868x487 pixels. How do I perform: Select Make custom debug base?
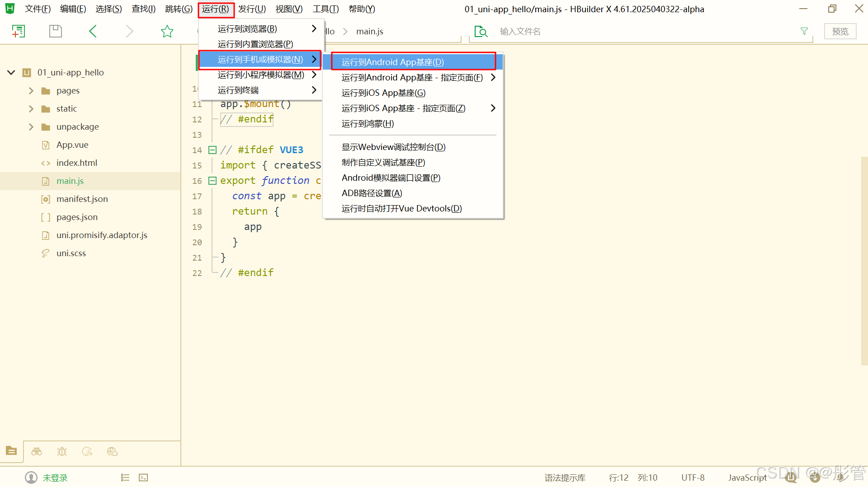413,163
